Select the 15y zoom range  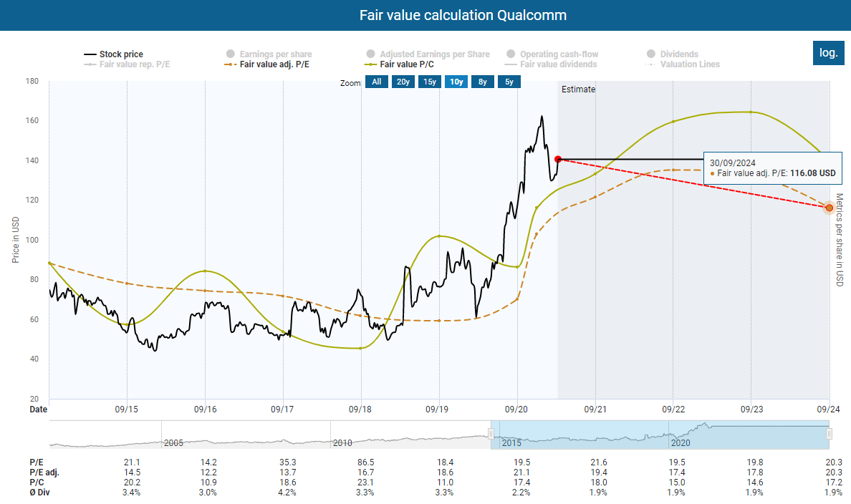[x=429, y=82]
